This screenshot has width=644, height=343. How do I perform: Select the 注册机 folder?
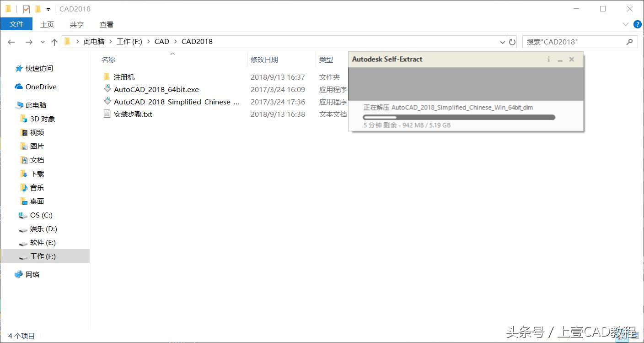point(124,77)
